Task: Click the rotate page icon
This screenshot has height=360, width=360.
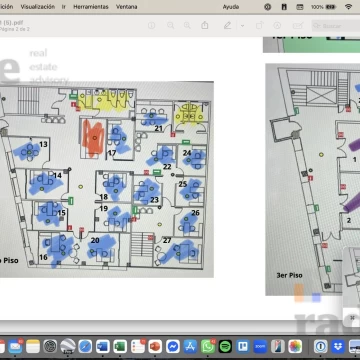Action: pyautogui.click(x=259, y=25)
